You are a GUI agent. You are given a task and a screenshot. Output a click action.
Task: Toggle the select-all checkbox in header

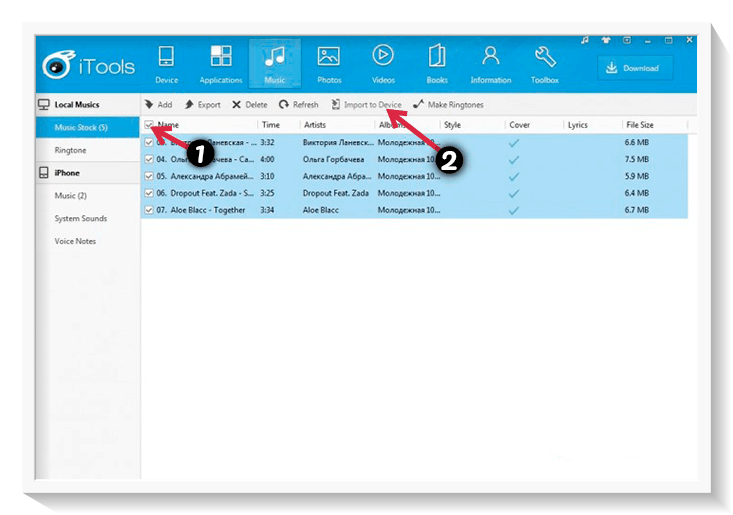tap(149, 125)
